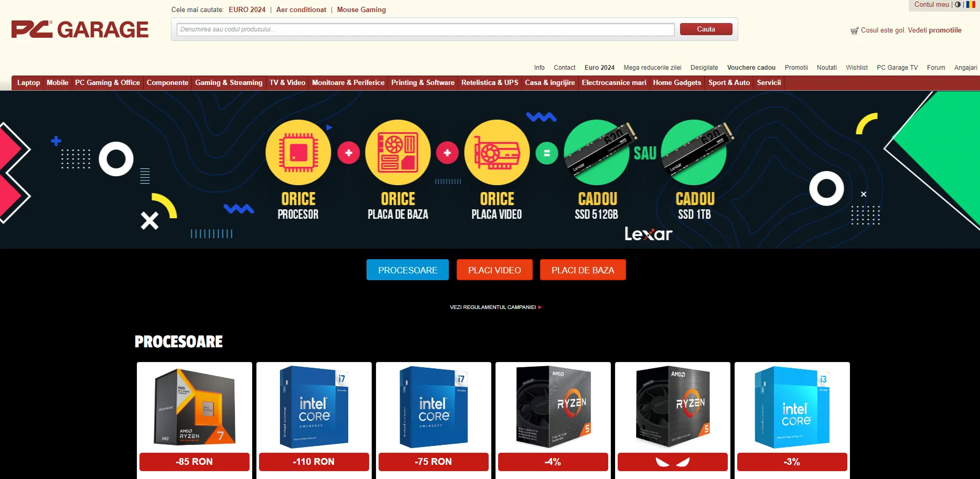
Task: Open the Ryzen 5 box above -4% badge
Action: 553,407
